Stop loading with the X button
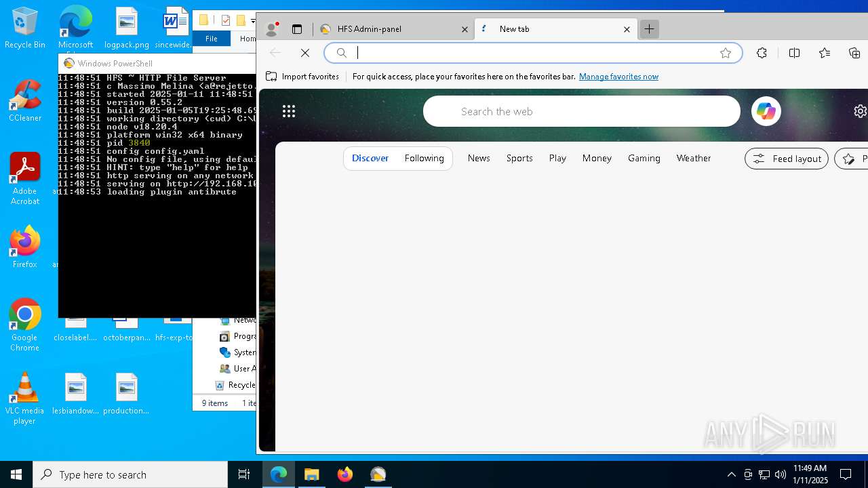The image size is (868, 488). point(305,53)
